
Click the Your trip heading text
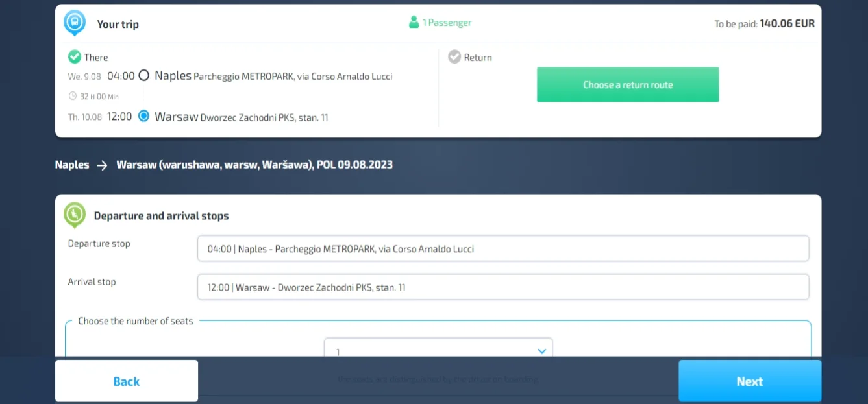pos(118,25)
